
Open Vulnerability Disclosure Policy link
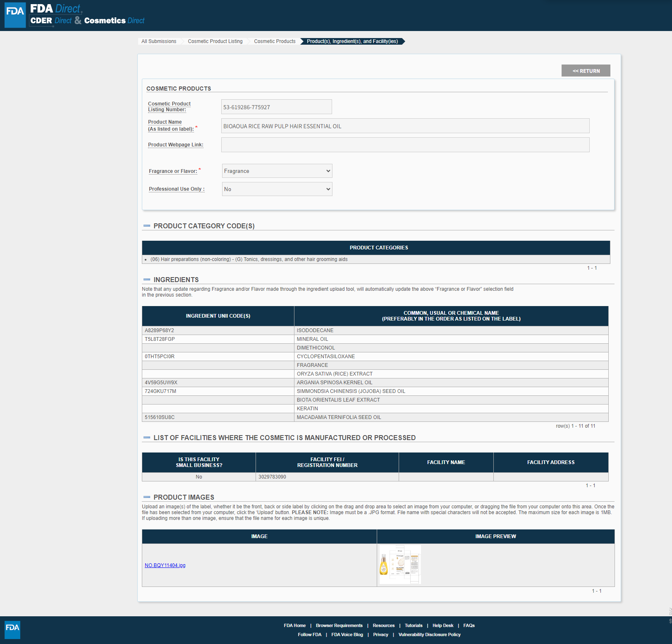(429, 634)
